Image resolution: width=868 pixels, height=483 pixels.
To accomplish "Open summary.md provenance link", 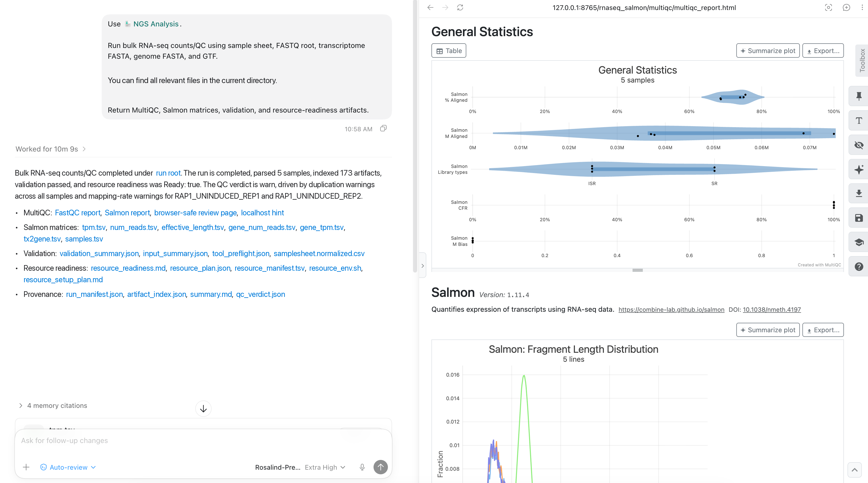I will [x=211, y=295].
